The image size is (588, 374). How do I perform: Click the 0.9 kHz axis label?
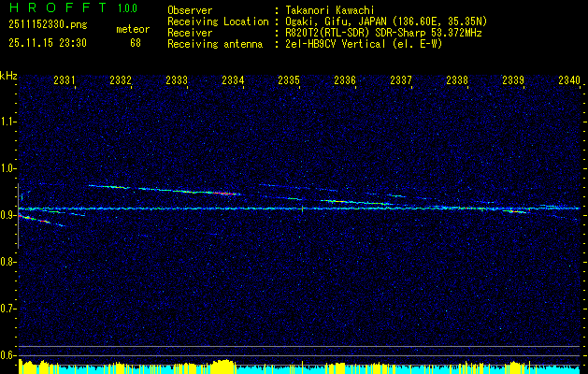(7, 215)
